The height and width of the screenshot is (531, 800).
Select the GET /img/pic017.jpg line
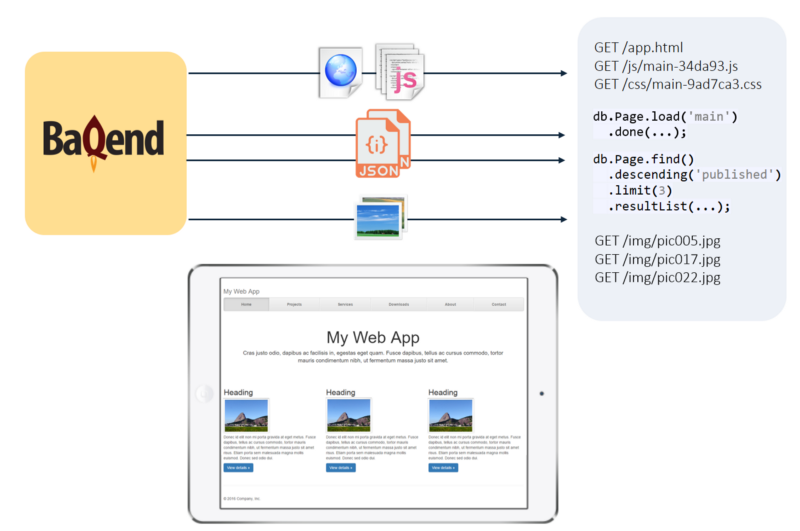pos(657,260)
